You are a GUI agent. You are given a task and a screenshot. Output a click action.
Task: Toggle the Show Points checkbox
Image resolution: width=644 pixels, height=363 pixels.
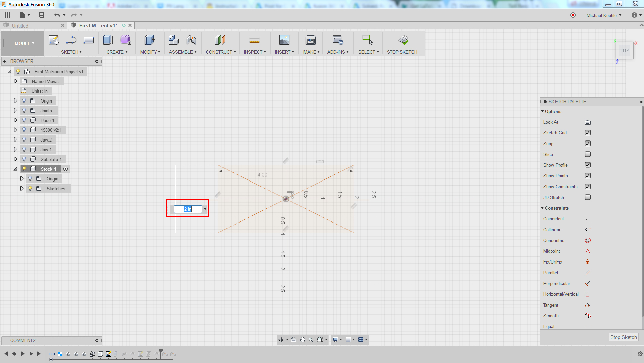[588, 176]
